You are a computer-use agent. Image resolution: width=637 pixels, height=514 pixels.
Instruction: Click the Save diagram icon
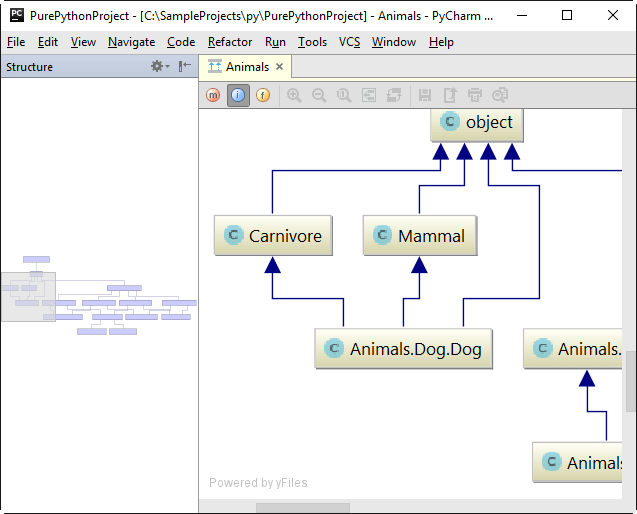pos(425,95)
